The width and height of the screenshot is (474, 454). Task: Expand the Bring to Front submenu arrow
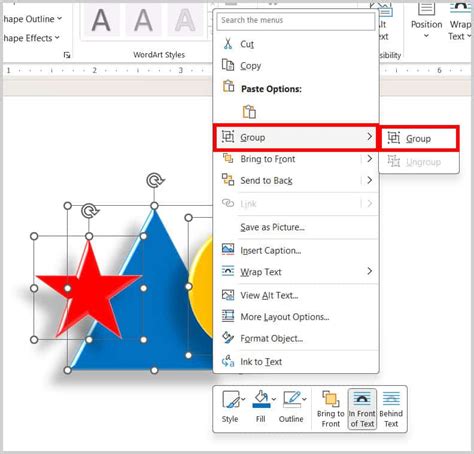370,158
